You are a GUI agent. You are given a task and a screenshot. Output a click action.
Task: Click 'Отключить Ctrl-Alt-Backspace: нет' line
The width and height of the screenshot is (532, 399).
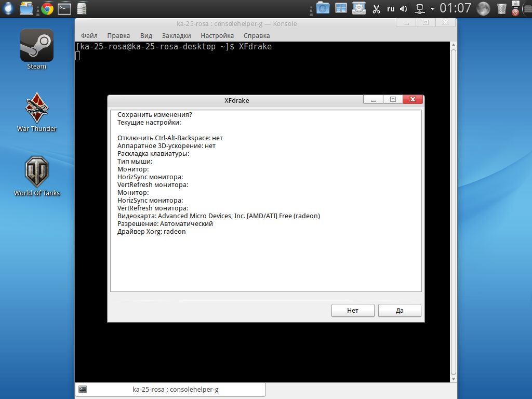click(x=170, y=138)
